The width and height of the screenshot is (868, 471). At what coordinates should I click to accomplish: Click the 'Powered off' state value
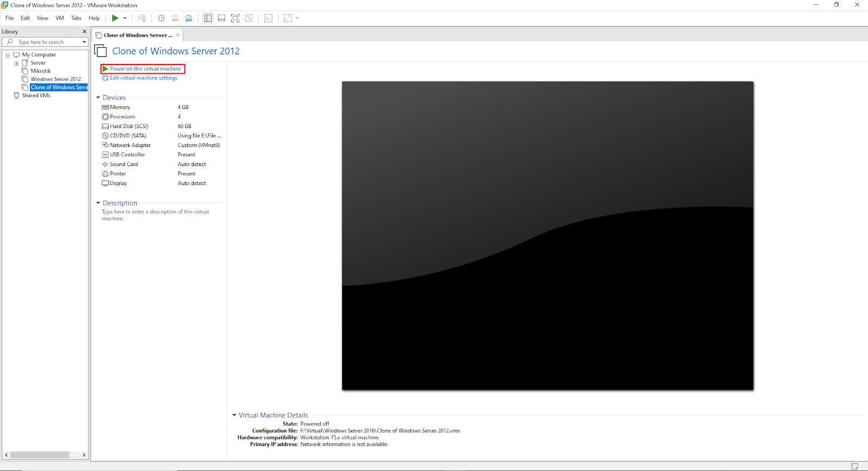point(315,424)
